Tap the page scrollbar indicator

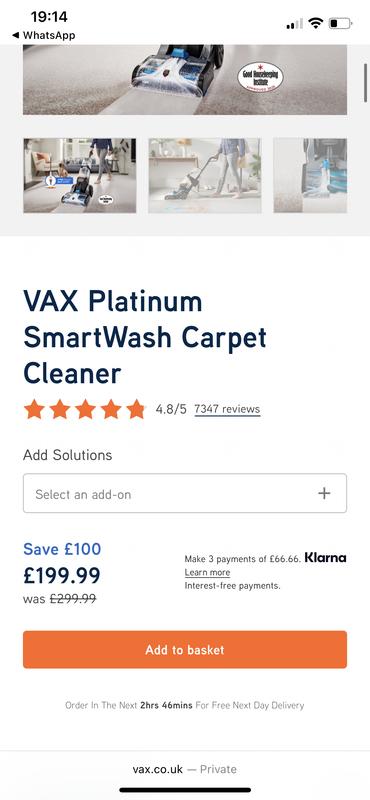pos(365,83)
